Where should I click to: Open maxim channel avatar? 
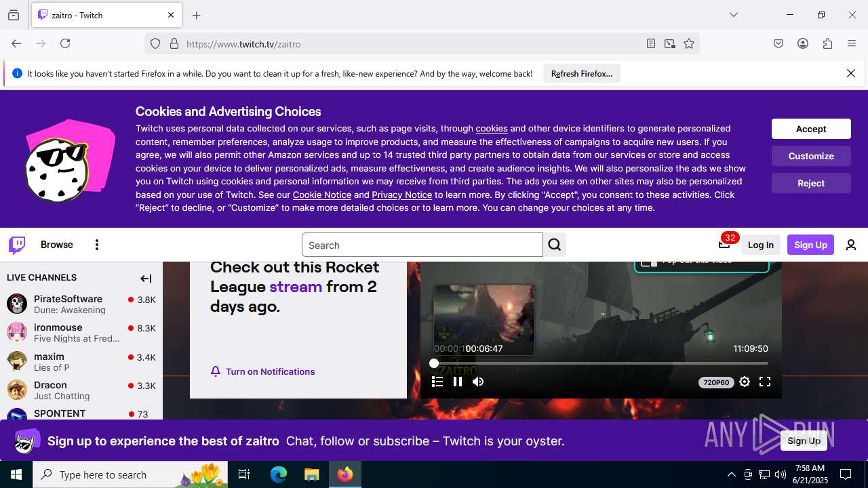[x=17, y=361]
